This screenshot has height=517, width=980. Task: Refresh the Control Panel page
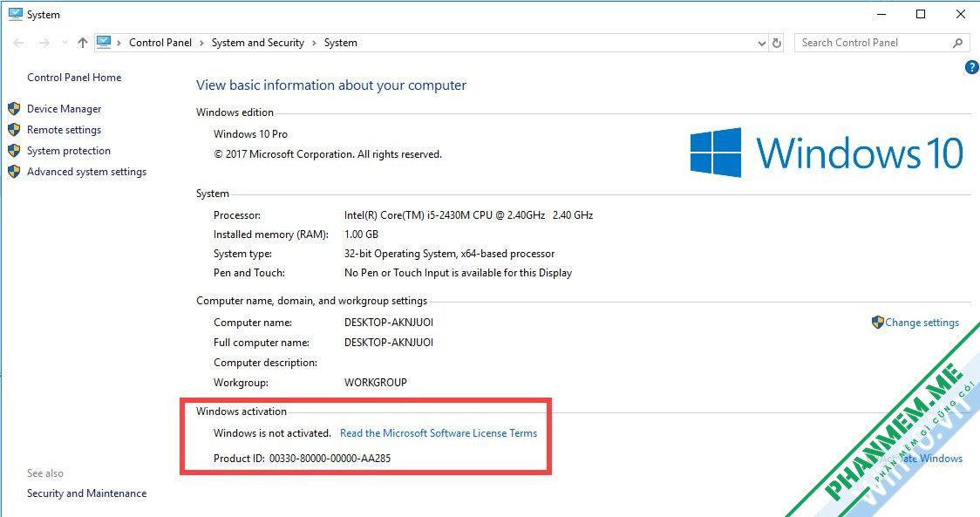[x=777, y=43]
